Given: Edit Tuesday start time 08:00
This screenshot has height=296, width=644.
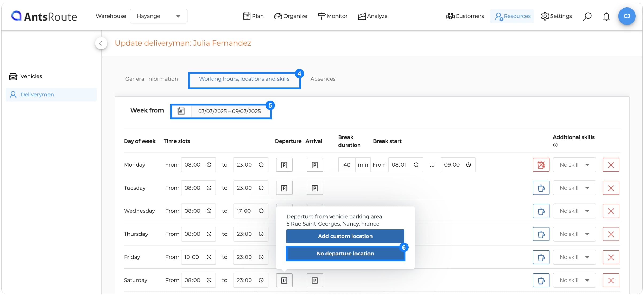Looking at the screenshot, I should [198, 188].
